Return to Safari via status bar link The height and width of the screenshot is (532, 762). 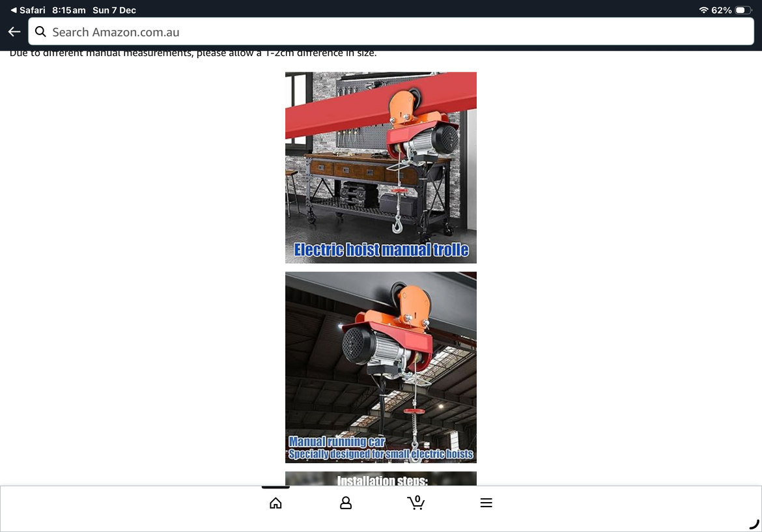click(27, 10)
